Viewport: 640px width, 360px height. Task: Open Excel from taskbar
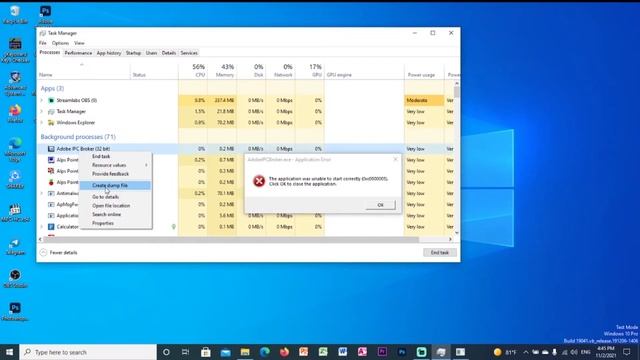323,352
